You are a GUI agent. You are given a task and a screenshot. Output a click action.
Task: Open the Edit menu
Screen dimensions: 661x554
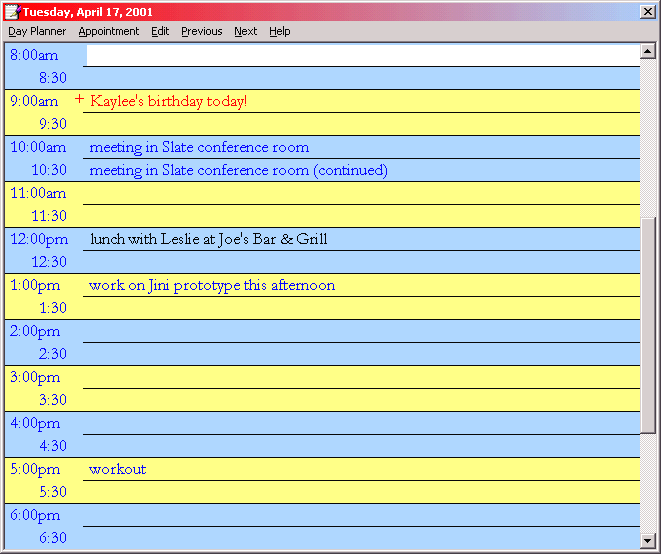[160, 31]
